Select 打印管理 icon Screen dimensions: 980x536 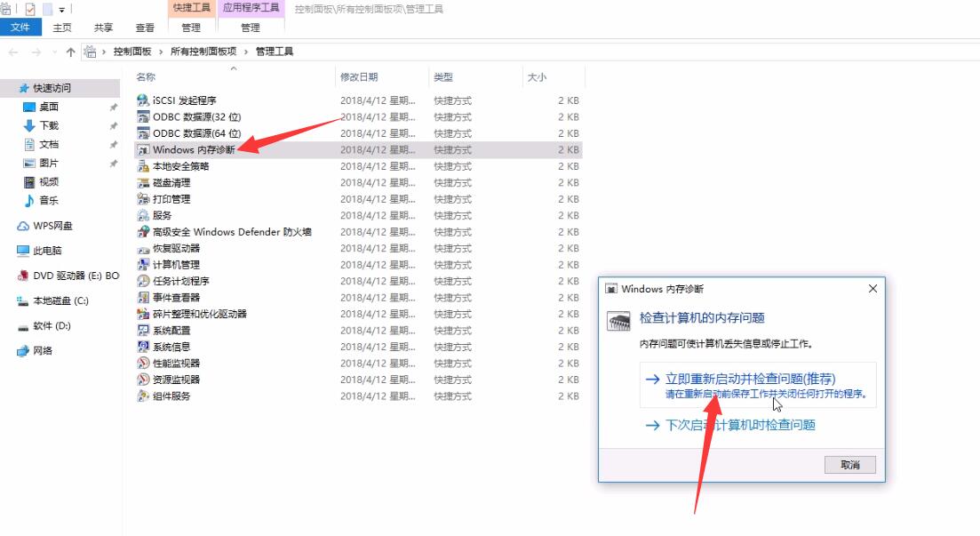pos(143,199)
